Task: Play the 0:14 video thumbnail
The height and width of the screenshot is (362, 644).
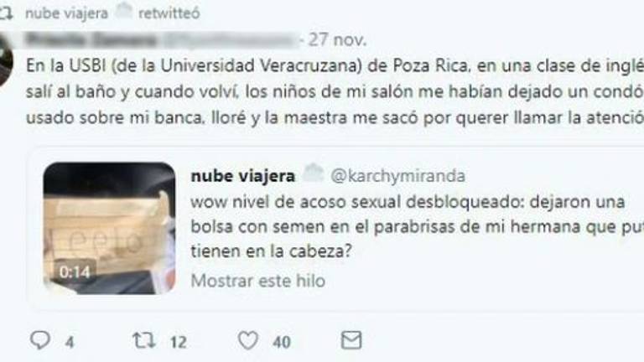Action: [x=109, y=228]
